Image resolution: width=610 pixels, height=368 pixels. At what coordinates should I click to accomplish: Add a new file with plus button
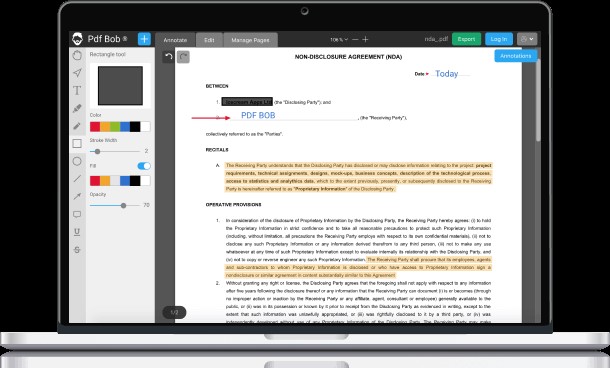tap(144, 39)
